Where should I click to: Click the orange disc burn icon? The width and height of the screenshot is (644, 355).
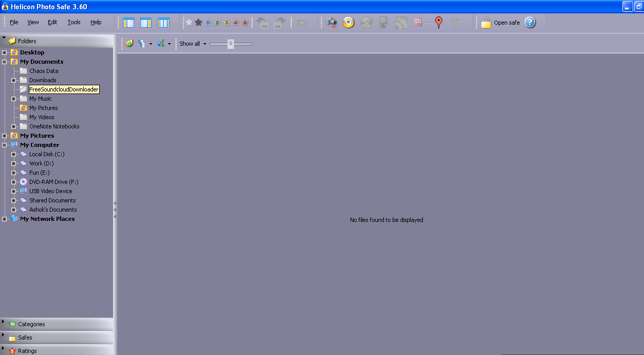pyautogui.click(x=349, y=23)
